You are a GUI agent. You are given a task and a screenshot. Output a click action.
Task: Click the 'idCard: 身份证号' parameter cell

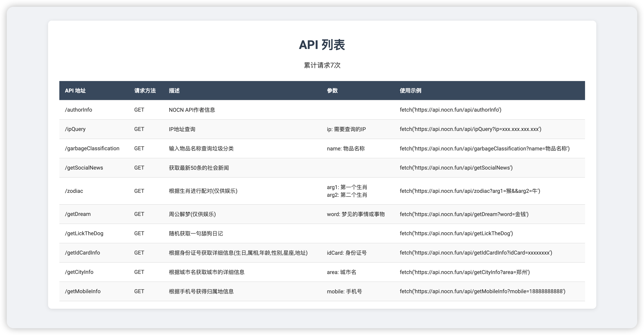[x=347, y=253]
